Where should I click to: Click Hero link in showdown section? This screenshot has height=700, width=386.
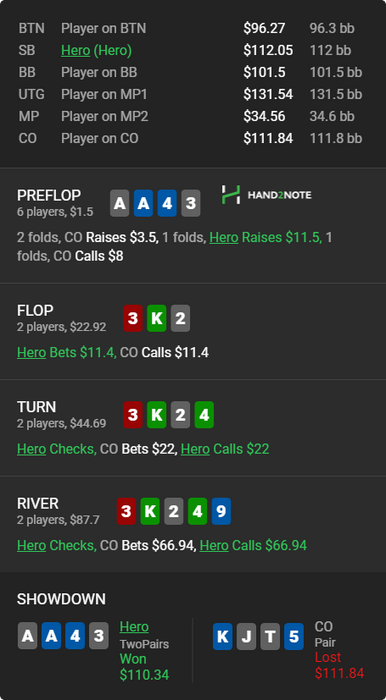134,627
